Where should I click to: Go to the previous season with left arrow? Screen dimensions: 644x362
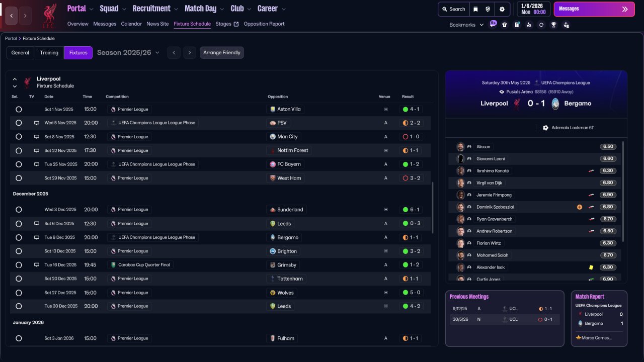pyautogui.click(x=174, y=53)
